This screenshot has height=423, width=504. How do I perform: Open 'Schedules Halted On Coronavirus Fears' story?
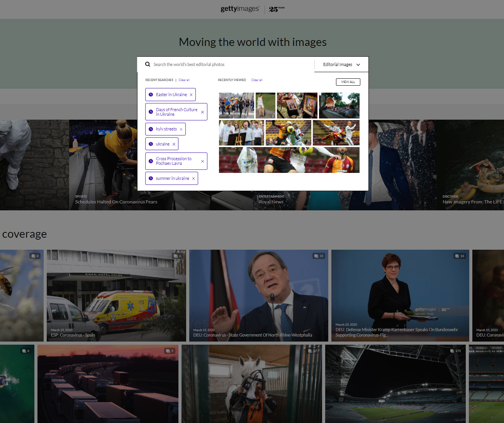116,202
